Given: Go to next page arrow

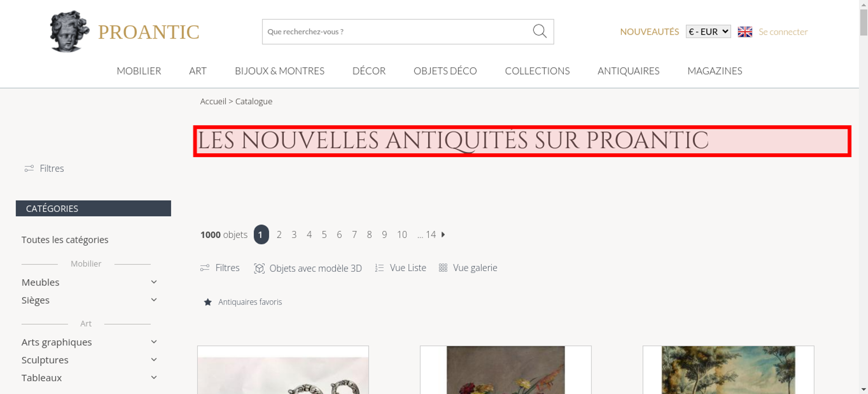Looking at the screenshot, I should click(x=443, y=234).
